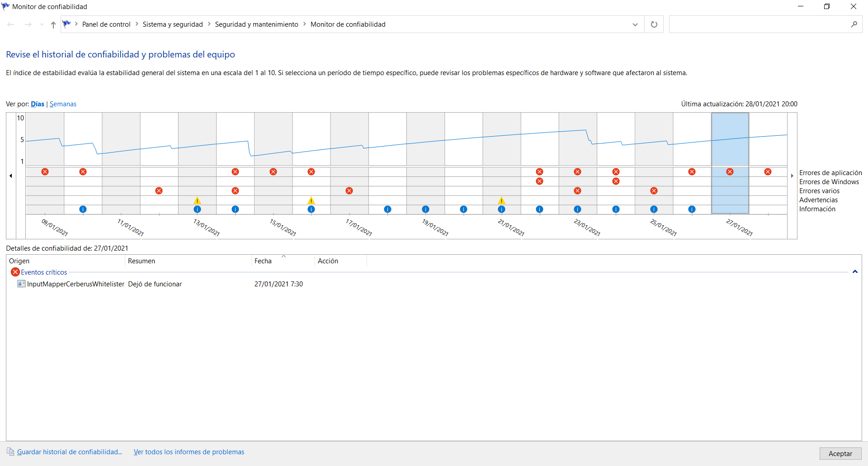Open Ver todos los informes de problemas
The width and height of the screenshot is (868, 466).
pos(189,452)
